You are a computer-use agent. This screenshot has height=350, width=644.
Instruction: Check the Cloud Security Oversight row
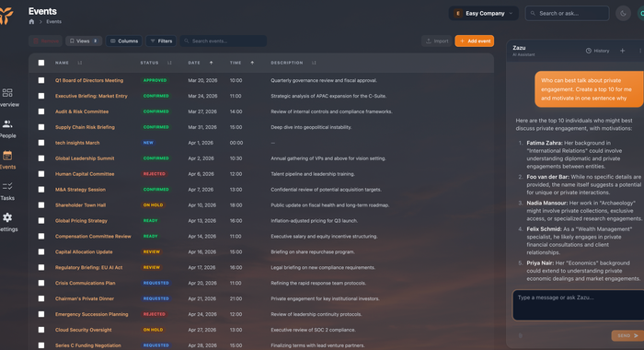(x=41, y=330)
